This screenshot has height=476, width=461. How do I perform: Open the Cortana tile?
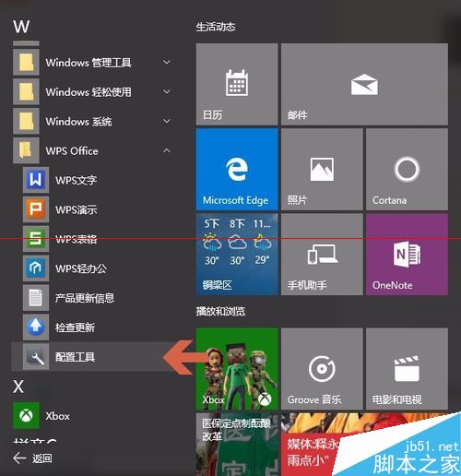pyautogui.click(x=407, y=170)
